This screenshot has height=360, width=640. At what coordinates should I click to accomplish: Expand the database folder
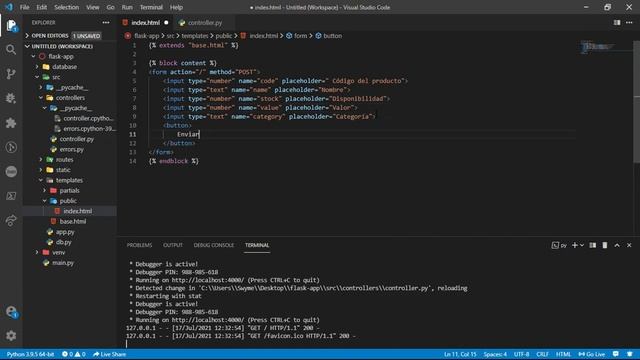point(64,67)
